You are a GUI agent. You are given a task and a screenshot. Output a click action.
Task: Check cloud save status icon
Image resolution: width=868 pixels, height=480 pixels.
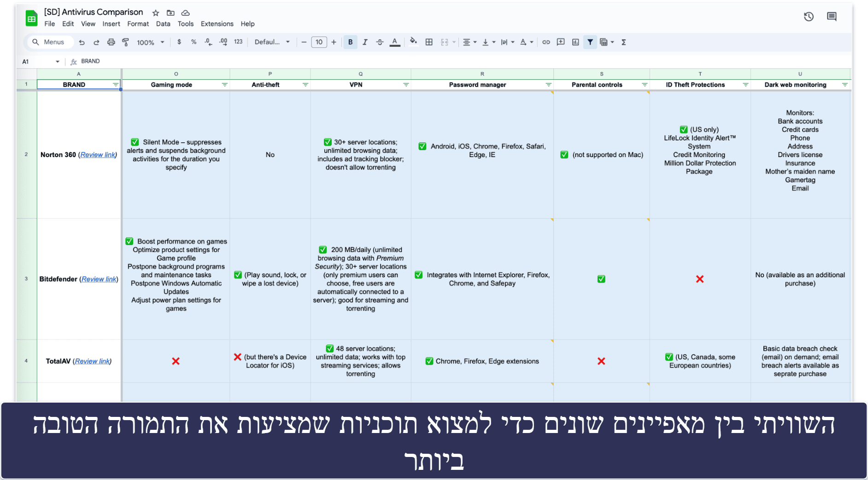click(185, 13)
